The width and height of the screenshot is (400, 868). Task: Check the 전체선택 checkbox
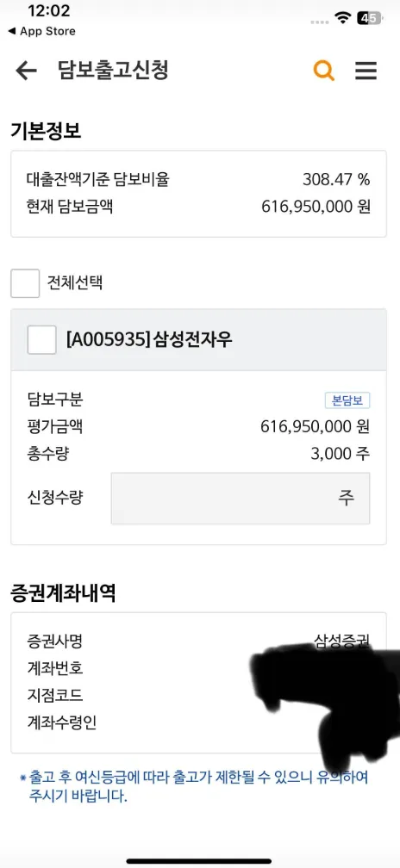click(25, 283)
